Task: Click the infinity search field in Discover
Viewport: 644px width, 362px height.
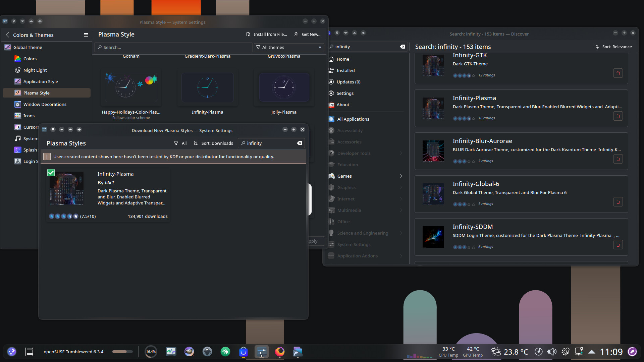Action: (x=366, y=47)
